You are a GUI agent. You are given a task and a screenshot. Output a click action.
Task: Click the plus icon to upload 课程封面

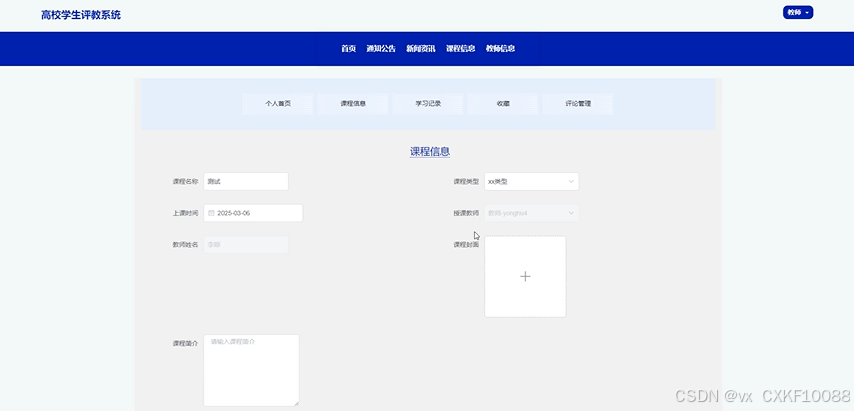tap(525, 277)
